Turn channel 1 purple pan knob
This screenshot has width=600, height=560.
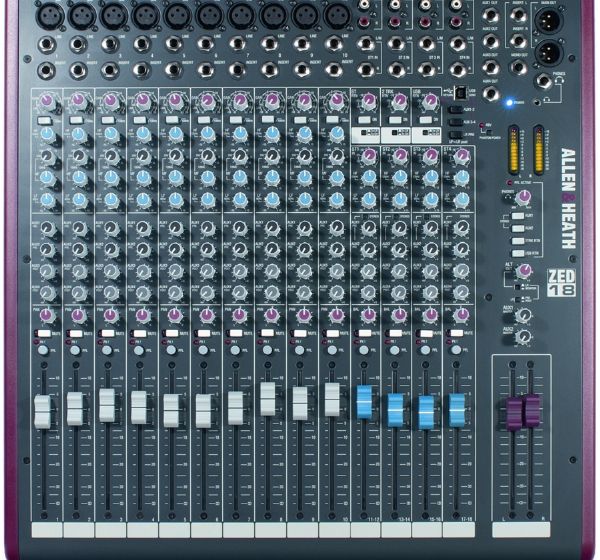tap(46, 315)
